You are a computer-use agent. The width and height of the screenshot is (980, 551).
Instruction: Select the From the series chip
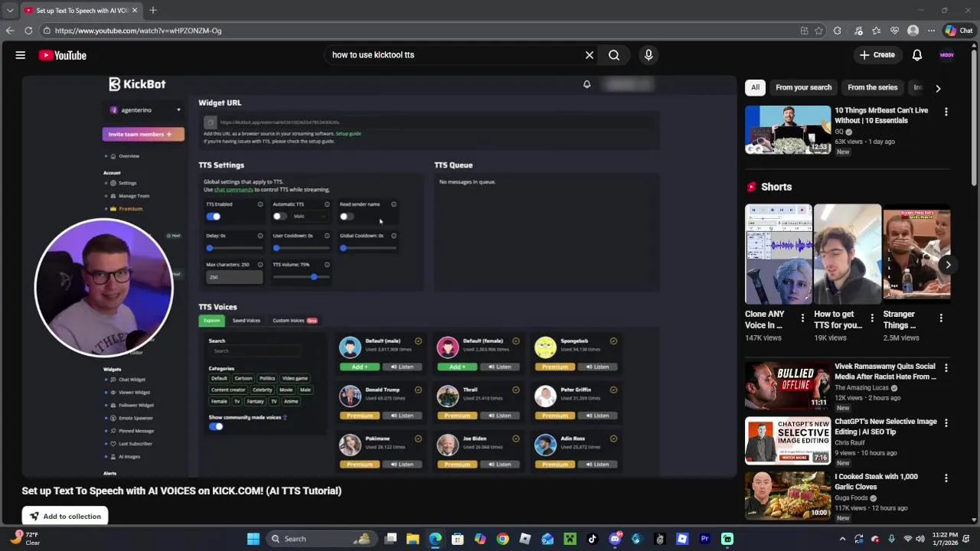[872, 87]
